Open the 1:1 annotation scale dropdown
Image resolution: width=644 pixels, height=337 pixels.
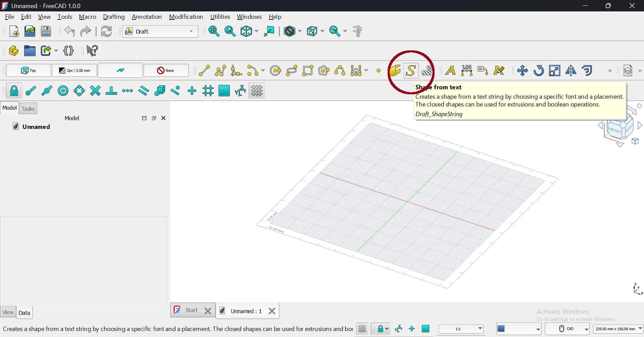461,329
